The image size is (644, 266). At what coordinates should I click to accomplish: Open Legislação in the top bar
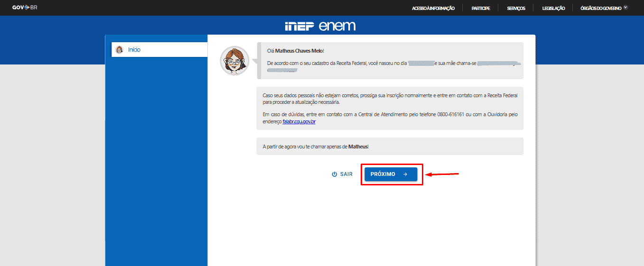(553, 8)
